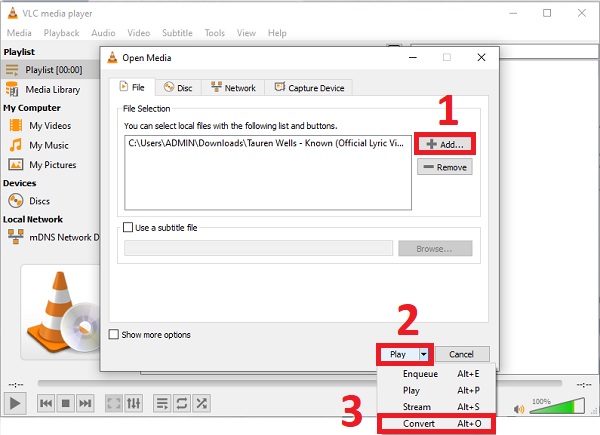600x435 pixels.
Task: Open the Playback menu
Action: click(x=61, y=33)
